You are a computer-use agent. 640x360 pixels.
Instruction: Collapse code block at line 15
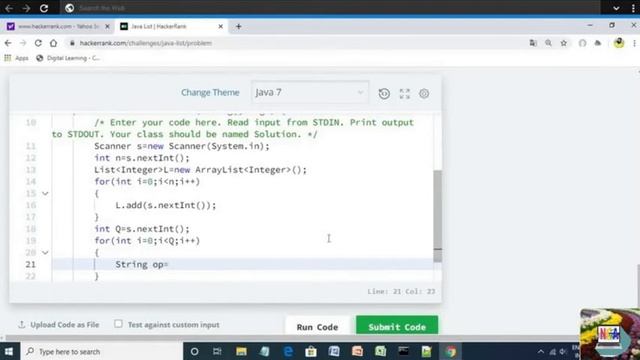pos(45,193)
